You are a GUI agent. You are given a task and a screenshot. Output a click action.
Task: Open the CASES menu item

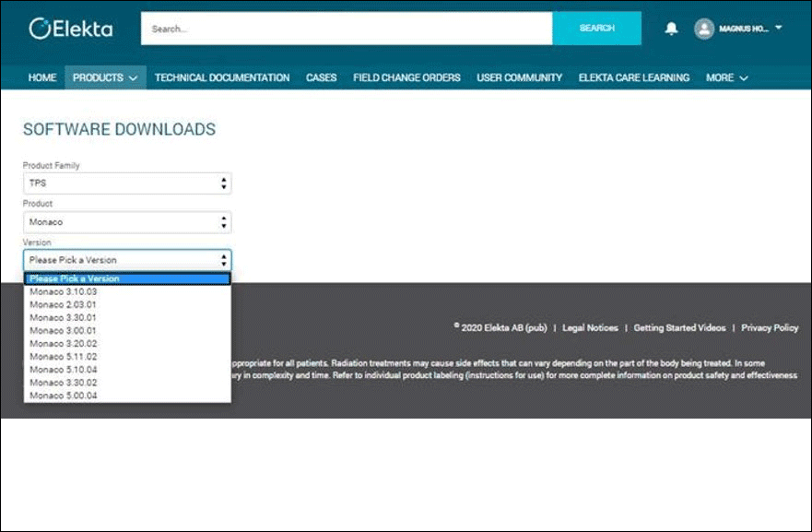coord(321,77)
